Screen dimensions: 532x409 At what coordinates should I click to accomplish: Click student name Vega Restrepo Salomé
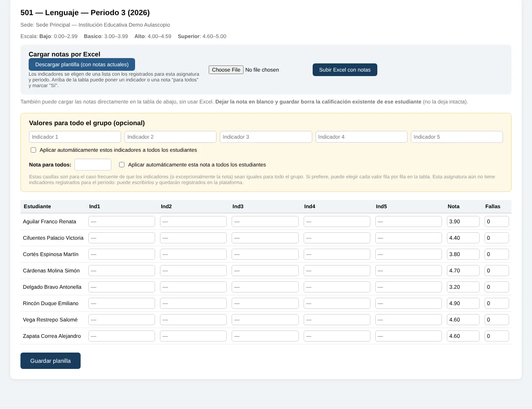(50, 320)
